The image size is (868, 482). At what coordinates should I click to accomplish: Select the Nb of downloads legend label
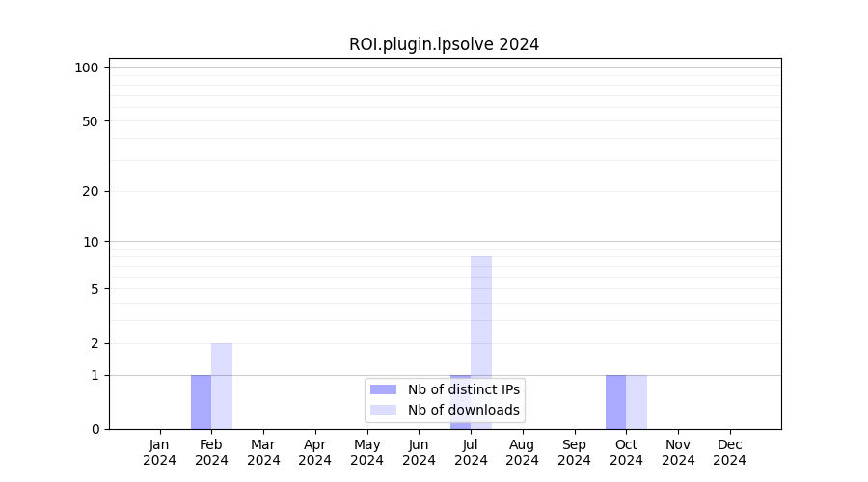(x=463, y=410)
